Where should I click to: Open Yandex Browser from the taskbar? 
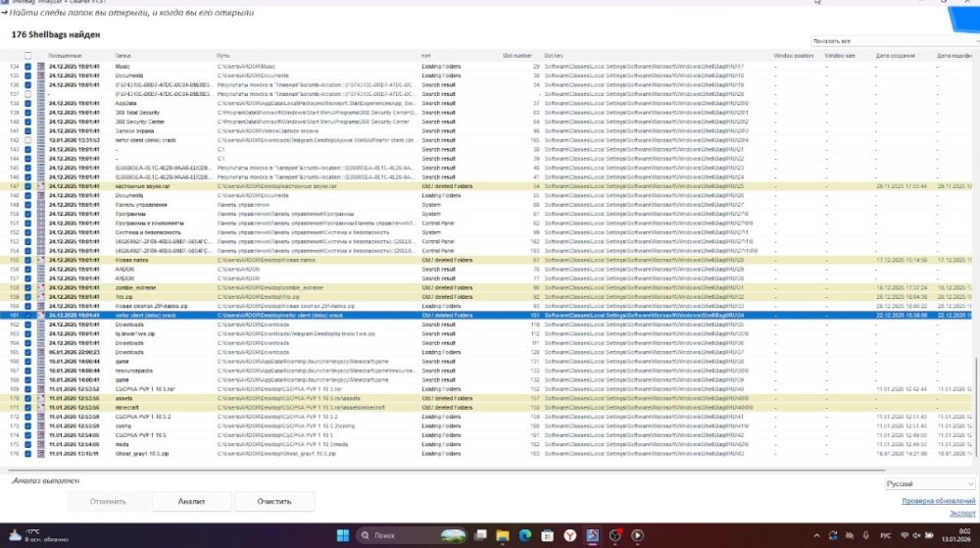pos(570,535)
